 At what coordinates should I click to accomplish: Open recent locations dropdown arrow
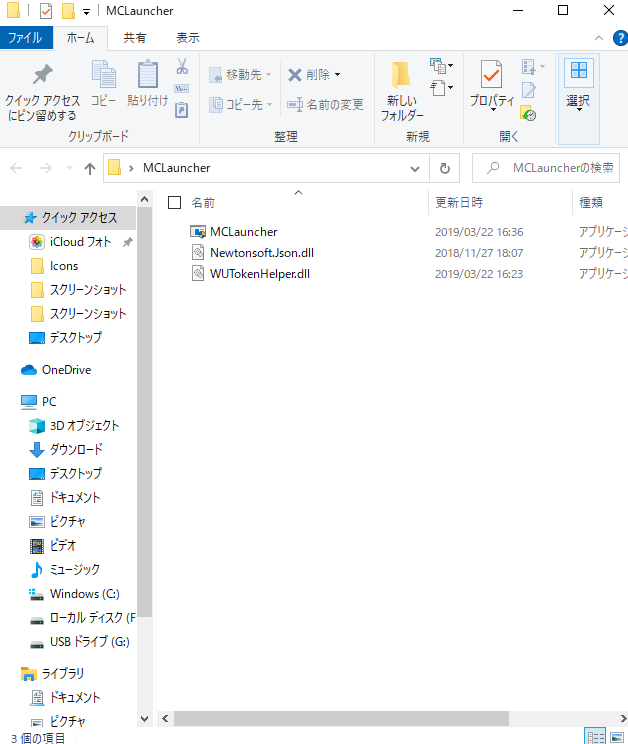click(x=69, y=167)
